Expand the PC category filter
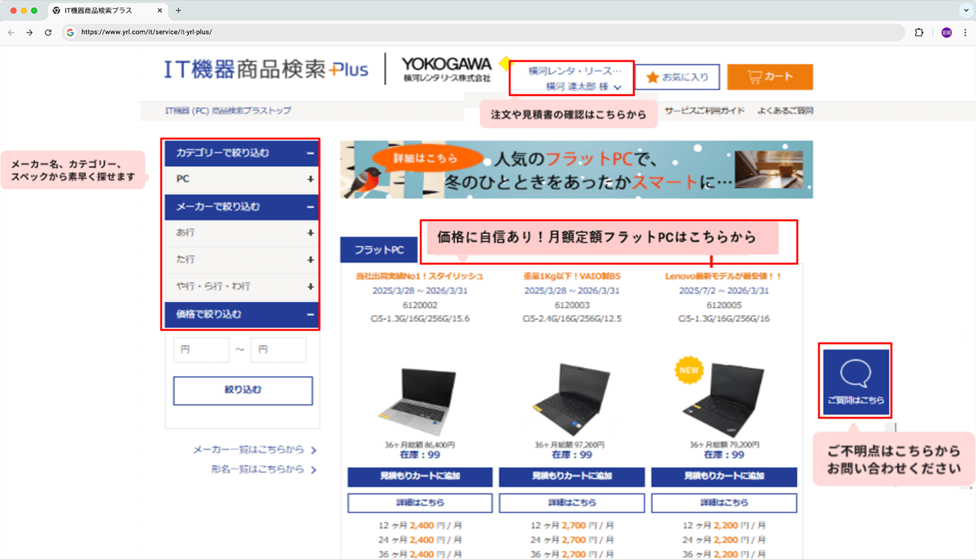This screenshot has height=560, width=976. click(242, 179)
